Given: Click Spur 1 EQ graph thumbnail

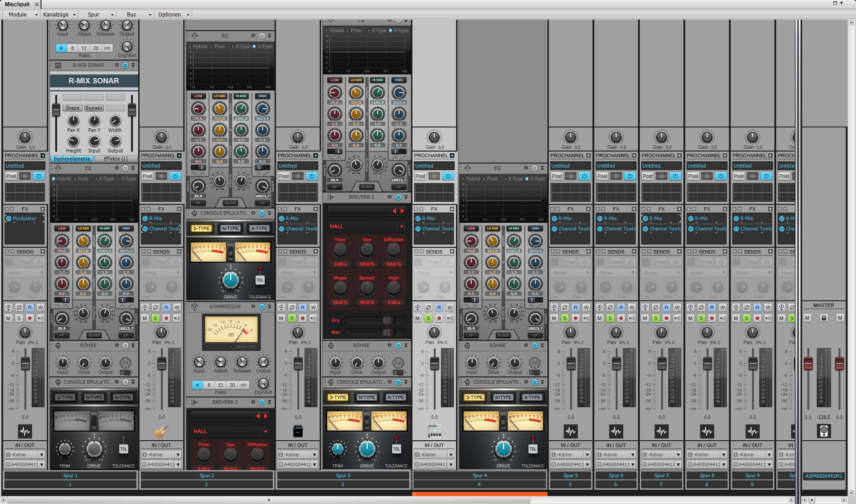Looking at the screenshot, I should click(x=25, y=193).
